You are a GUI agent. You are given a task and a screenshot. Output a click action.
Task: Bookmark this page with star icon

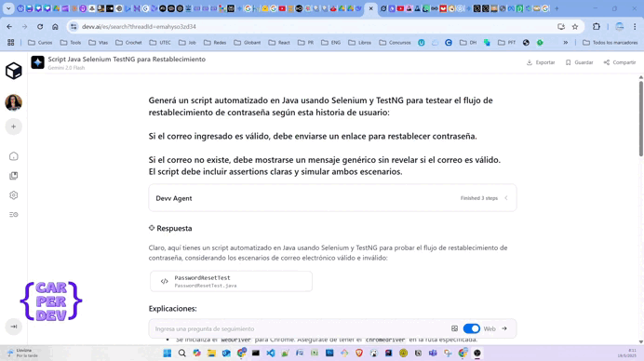575,26
